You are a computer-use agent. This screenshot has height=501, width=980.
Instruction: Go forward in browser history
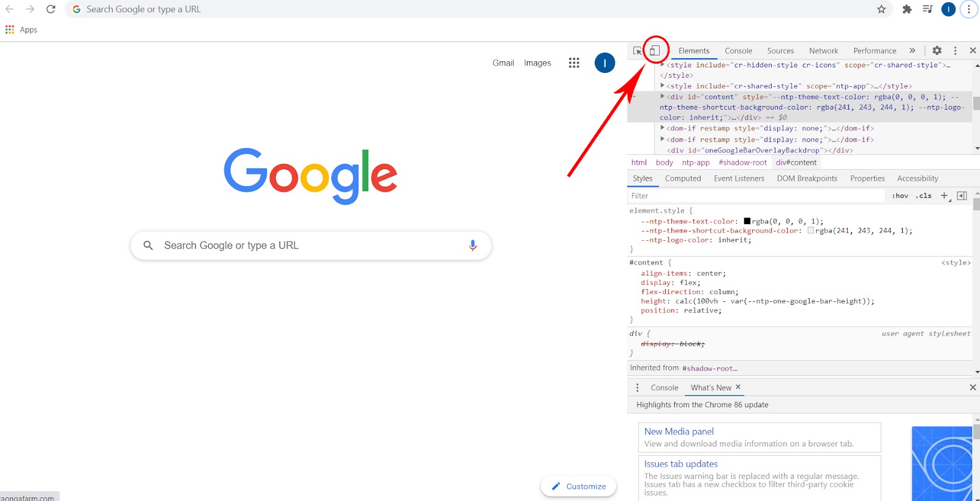(30, 9)
